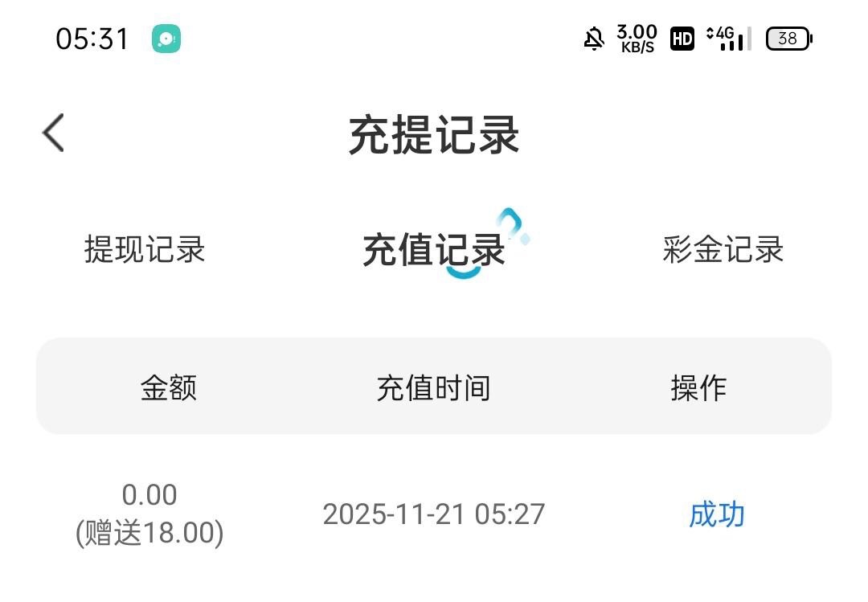Switch to the 提现记录 tab

coord(145,250)
